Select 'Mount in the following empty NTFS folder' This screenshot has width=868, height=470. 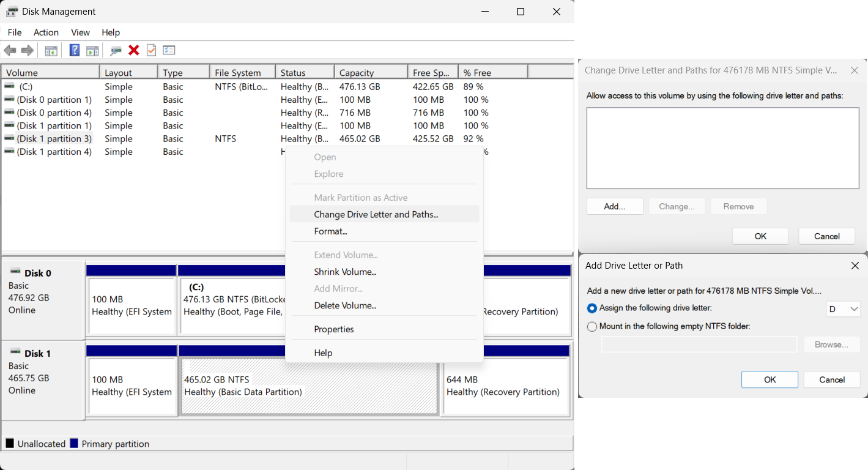tap(592, 327)
